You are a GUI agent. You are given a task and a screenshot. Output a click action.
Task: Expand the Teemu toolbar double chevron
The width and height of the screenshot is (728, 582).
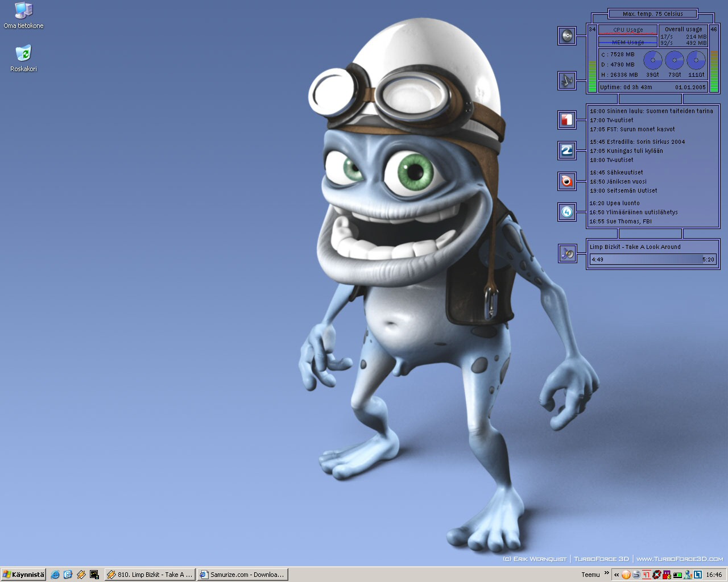coord(606,573)
